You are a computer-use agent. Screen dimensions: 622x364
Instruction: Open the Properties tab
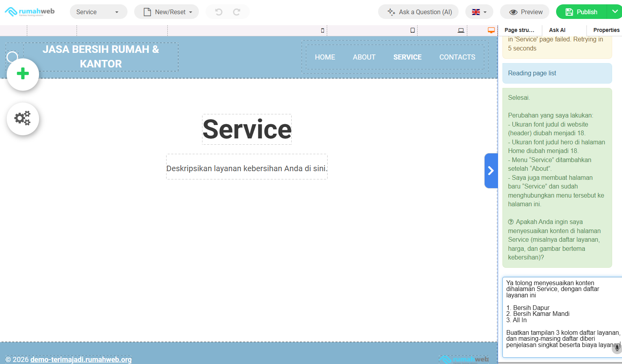[606, 30]
